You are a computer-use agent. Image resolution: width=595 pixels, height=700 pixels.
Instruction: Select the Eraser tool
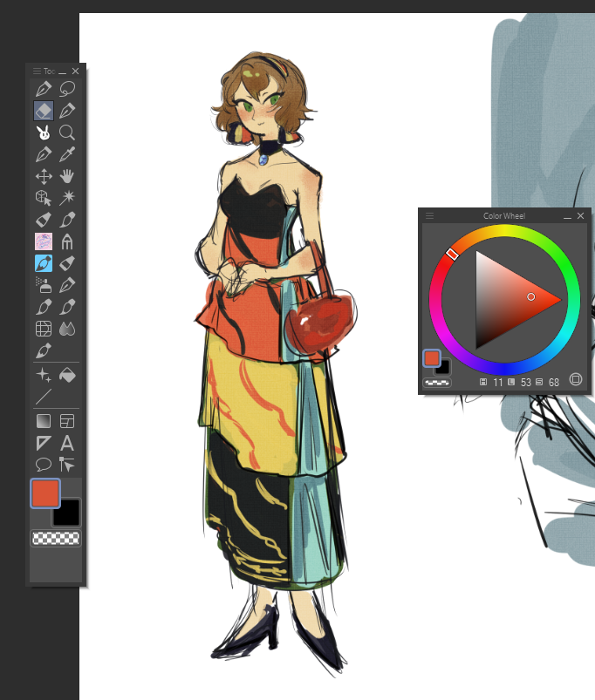point(44,111)
